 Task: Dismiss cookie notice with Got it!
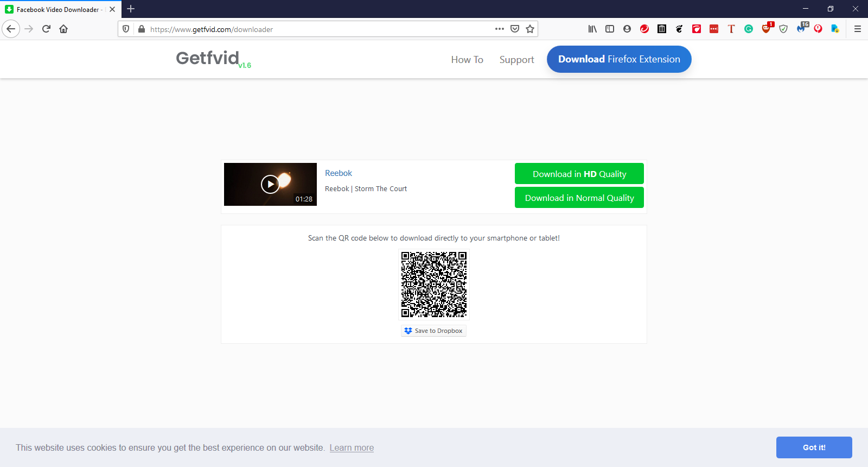pos(814,447)
